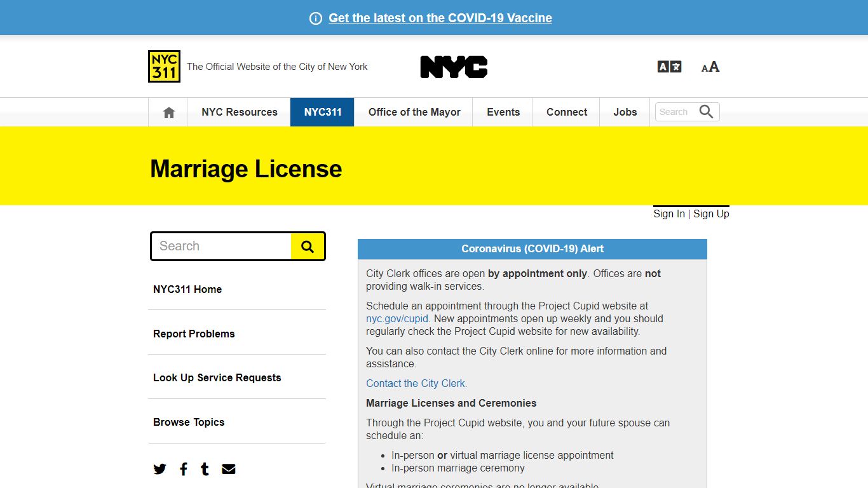Go to the home icon in navigation
Screen dimensions: 868x488
168,112
